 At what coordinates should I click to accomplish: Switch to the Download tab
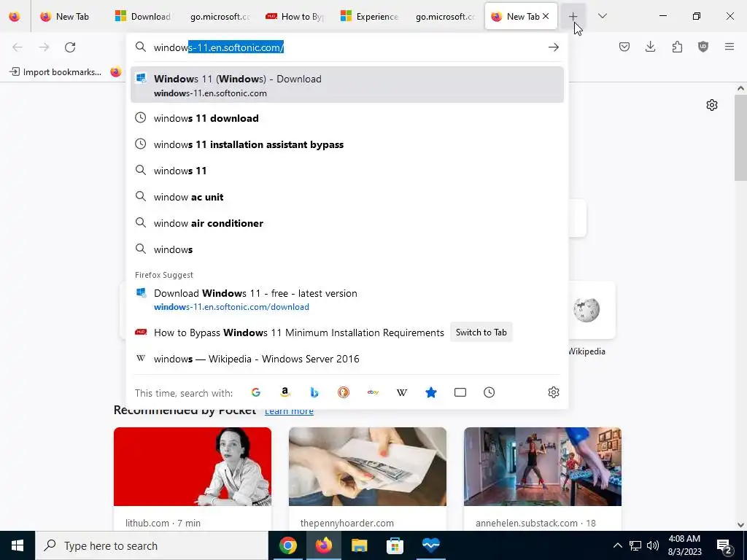tap(143, 17)
